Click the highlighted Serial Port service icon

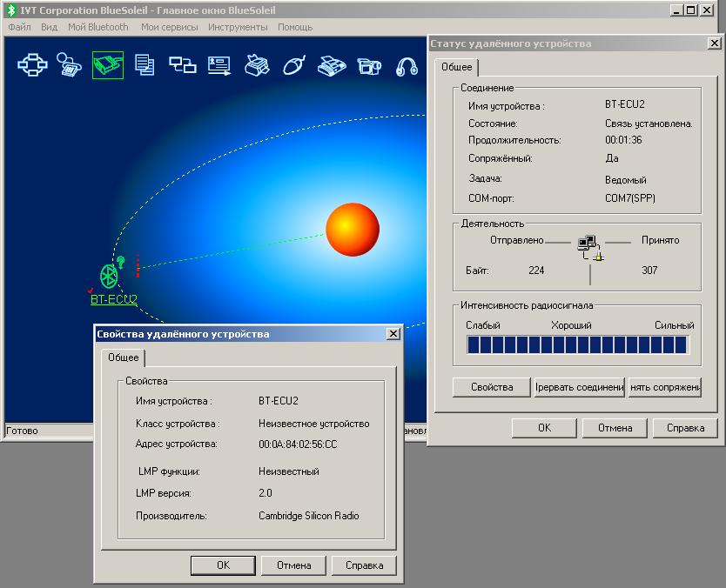[x=108, y=64]
